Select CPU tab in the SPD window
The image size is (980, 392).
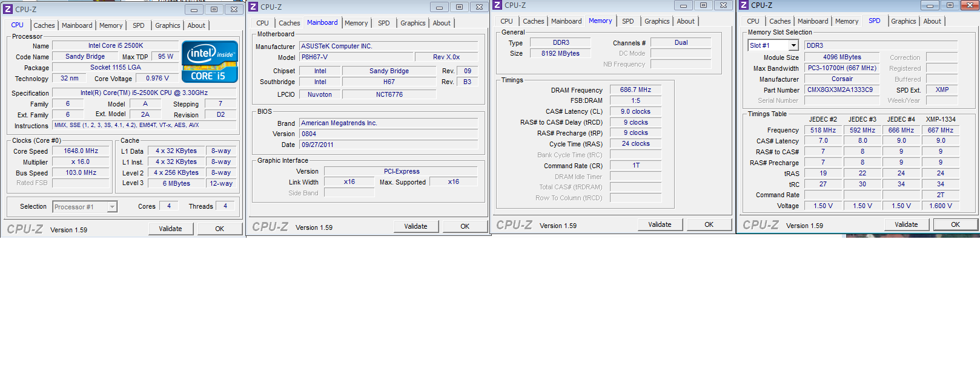pyautogui.click(x=753, y=21)
